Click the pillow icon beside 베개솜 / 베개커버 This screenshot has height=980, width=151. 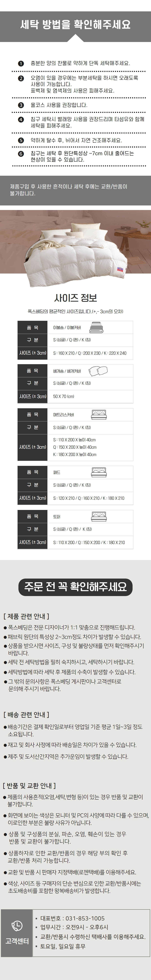point(98,371)
